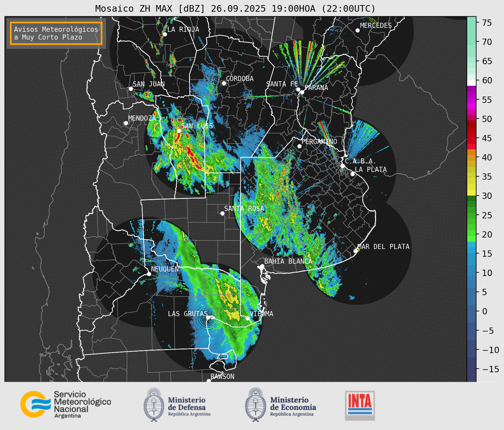Click the Paraná city marker

click(302, 92)
